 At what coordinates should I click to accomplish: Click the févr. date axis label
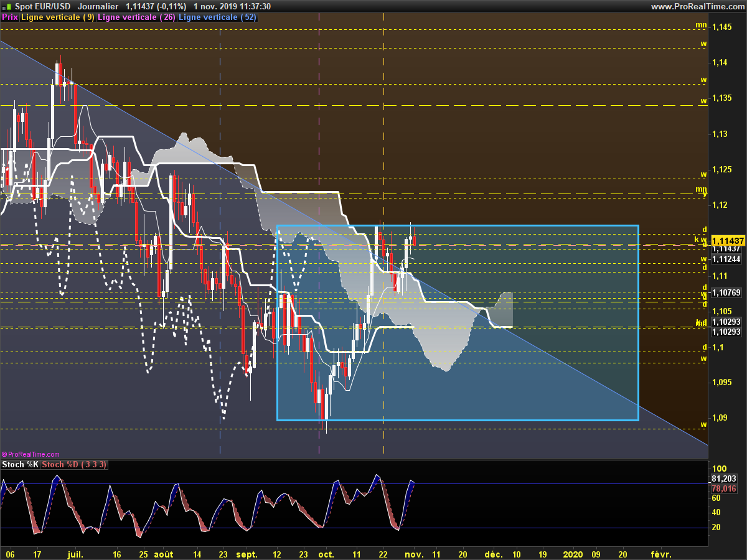pyautogui.click(x=661, y=553)
